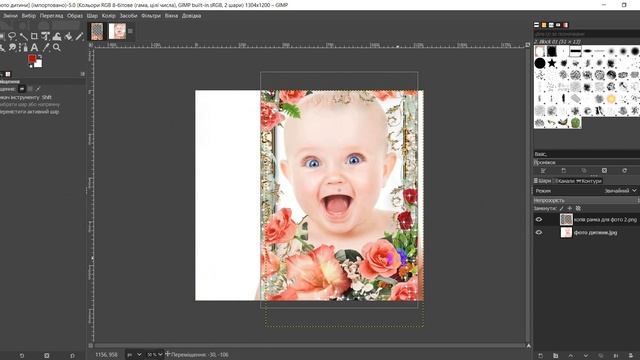This screenshot has width=640, height=360.
Task: Click create new brush button
Action: coord(564,171)
